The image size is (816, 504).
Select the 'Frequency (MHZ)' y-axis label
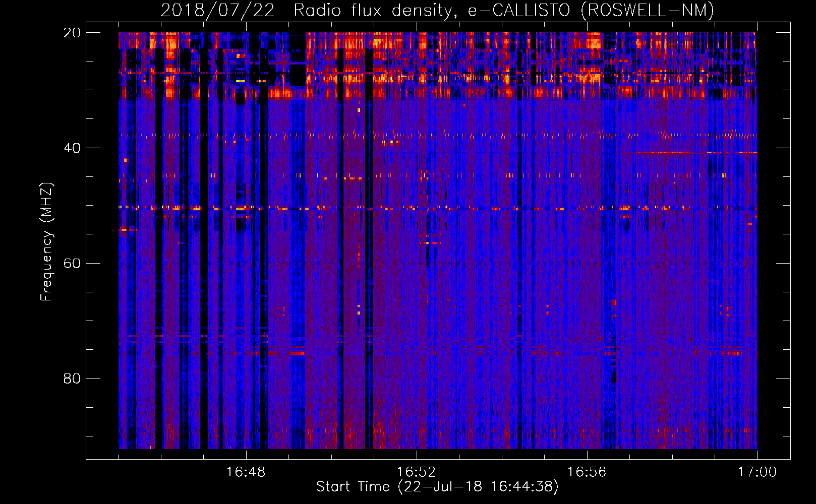[46, 241]
